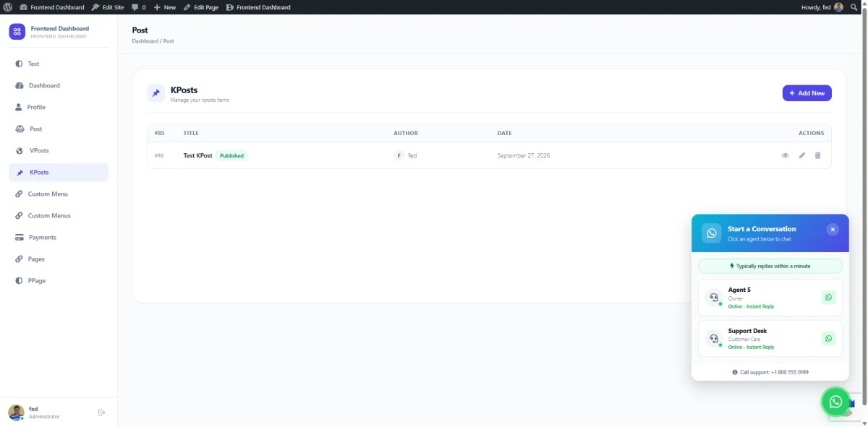
Task: Go to Payments in the sidebar
Action: coord(59,237)
